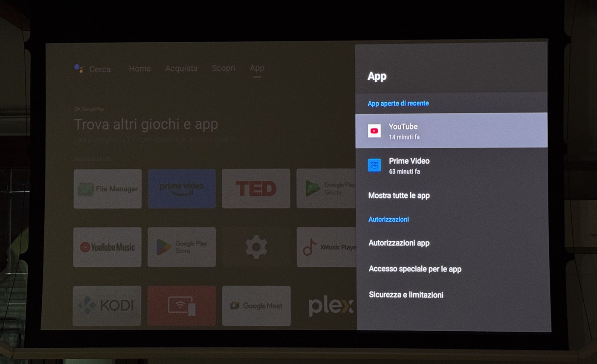The image size is (597, 364).
Task: Select YouTube in recently opened apps
Action: click(451, 130)
